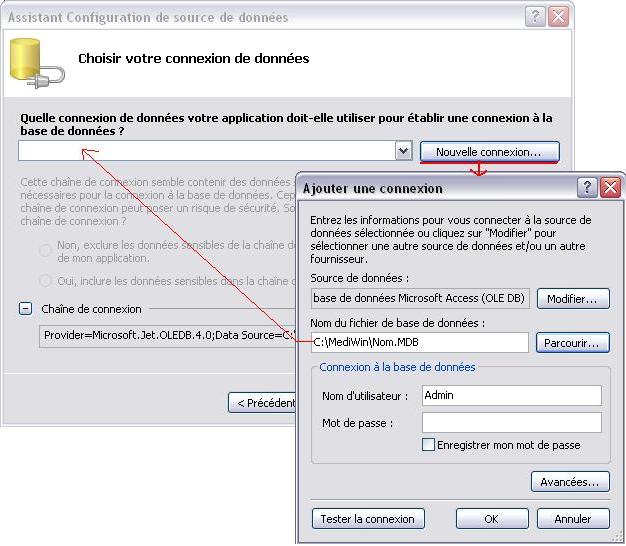Close the Assistant Configuration window
Screen dimensions: 626x546
(x=559, y=17)
